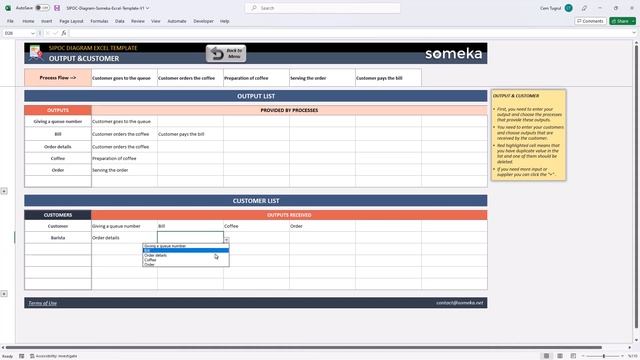Select 'Customer pays the bill' cell in Bill row
The height and width of the screenshot is (360, 640).
190,134
